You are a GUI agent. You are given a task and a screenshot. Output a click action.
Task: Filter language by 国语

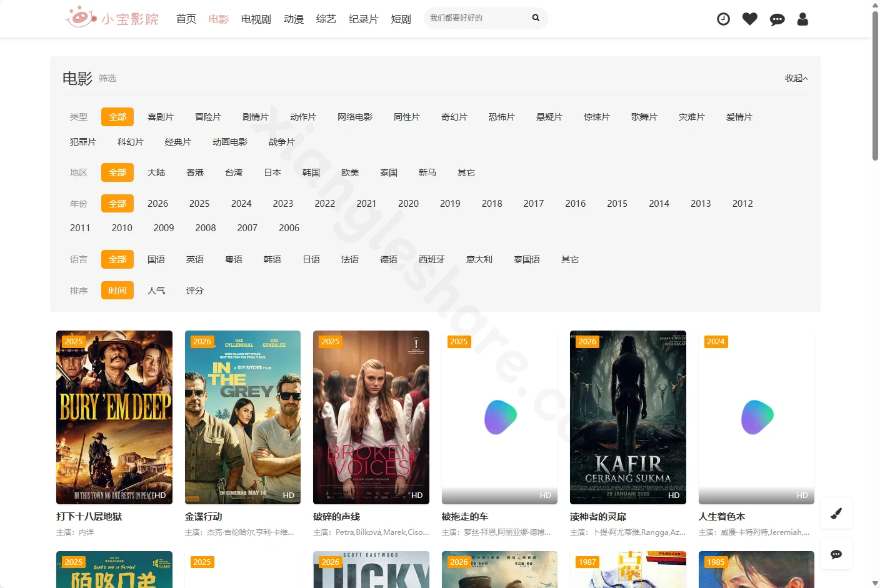pos(156,259)
